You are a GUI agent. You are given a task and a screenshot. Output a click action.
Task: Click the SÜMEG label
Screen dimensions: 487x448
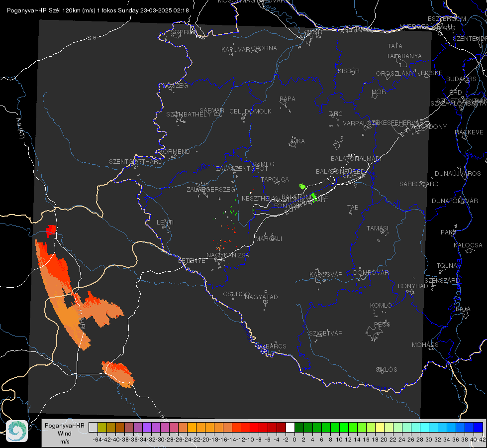[x=263, y=164]
